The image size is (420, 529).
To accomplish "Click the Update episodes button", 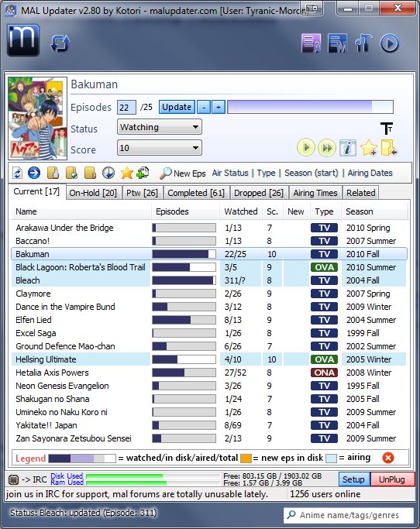I will [x=177, y=108].
